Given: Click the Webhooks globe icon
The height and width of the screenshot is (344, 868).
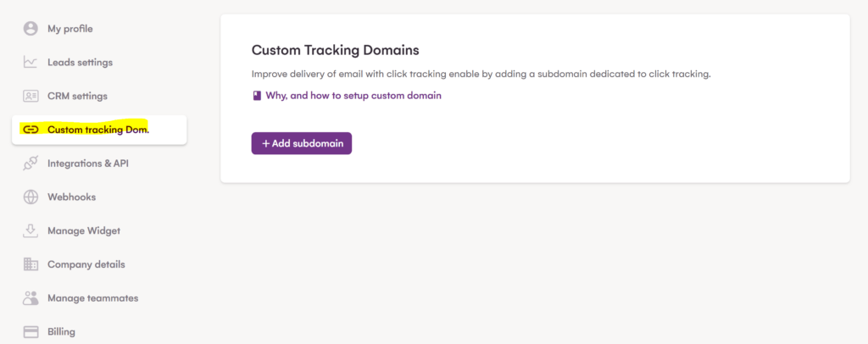Looking at the screenshot, I should click(31, 197).
